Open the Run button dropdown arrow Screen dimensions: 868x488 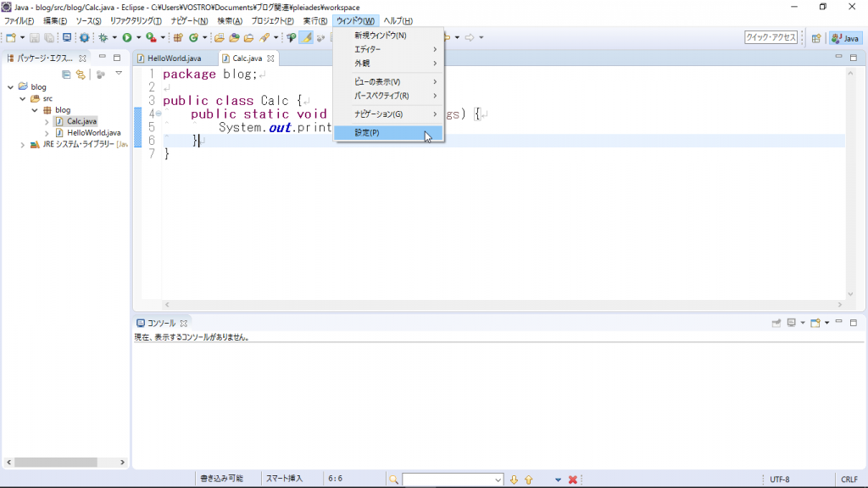pos(137,37)
